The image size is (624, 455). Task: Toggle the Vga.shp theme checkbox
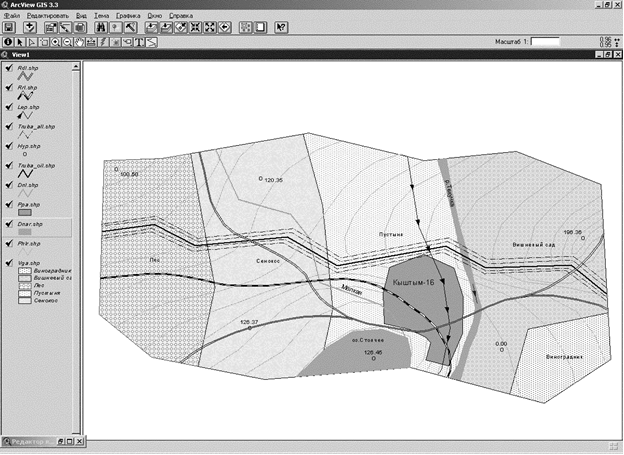tap(8, 262)
